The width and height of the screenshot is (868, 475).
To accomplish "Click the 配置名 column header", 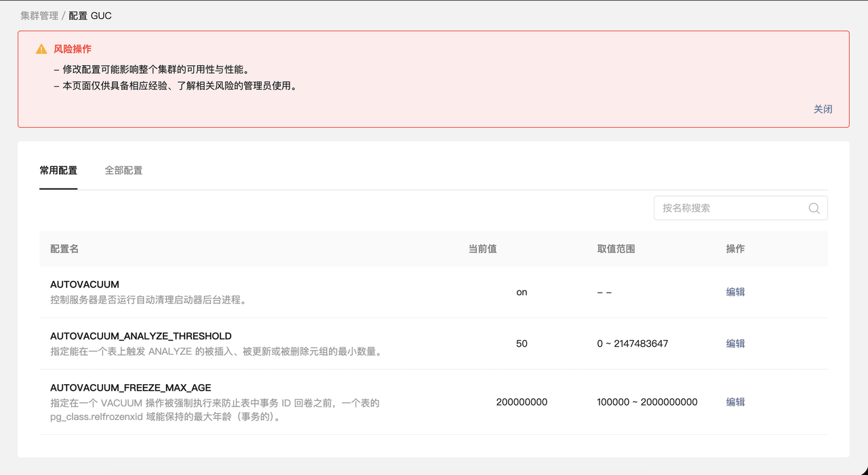I will (64, 249).
